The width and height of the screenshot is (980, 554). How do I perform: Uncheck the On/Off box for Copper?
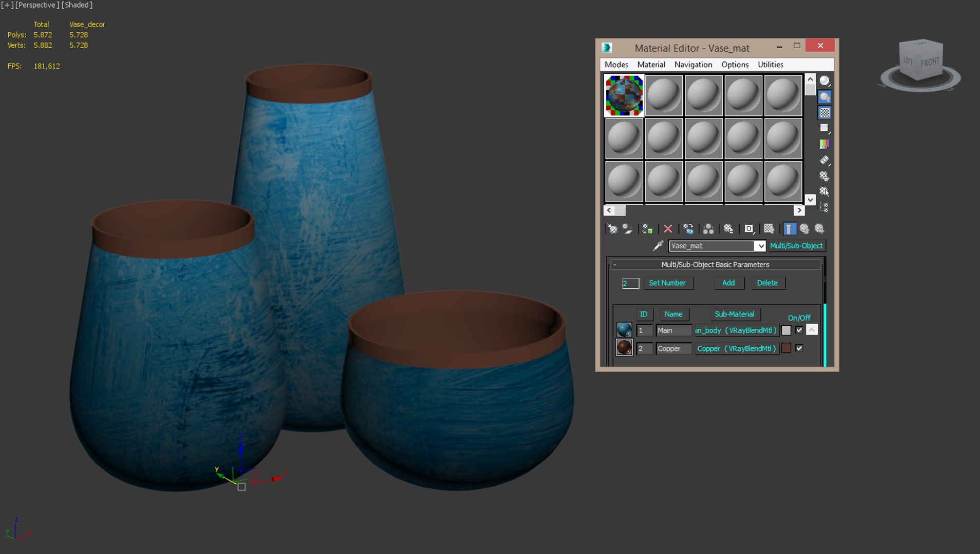[799, 348]
